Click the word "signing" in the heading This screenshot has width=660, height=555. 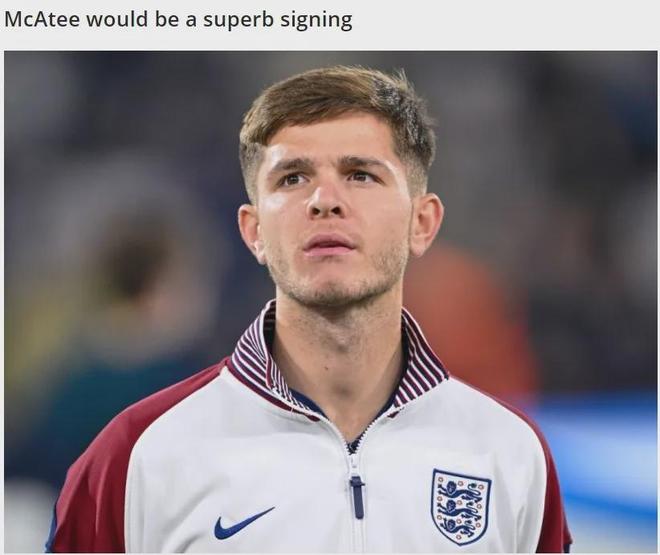pos(317,21)
